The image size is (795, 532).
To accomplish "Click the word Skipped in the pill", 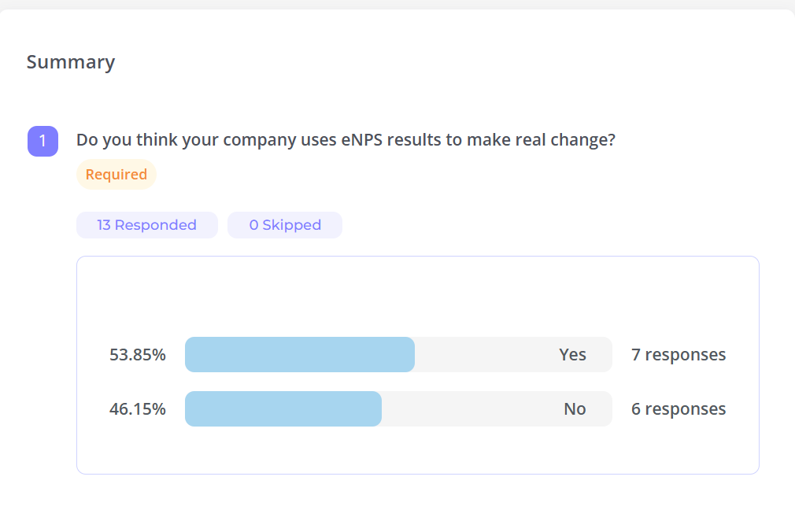I will tap(291, 225).
